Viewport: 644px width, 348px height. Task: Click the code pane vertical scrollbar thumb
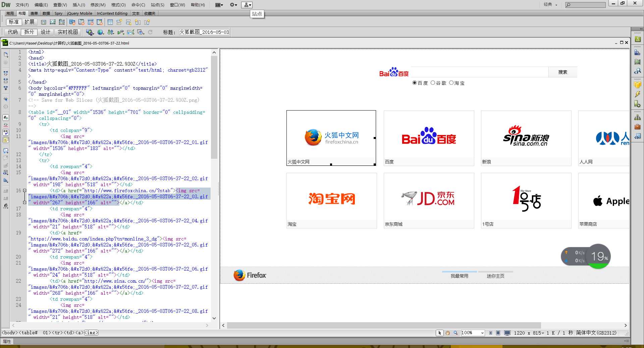214,107
